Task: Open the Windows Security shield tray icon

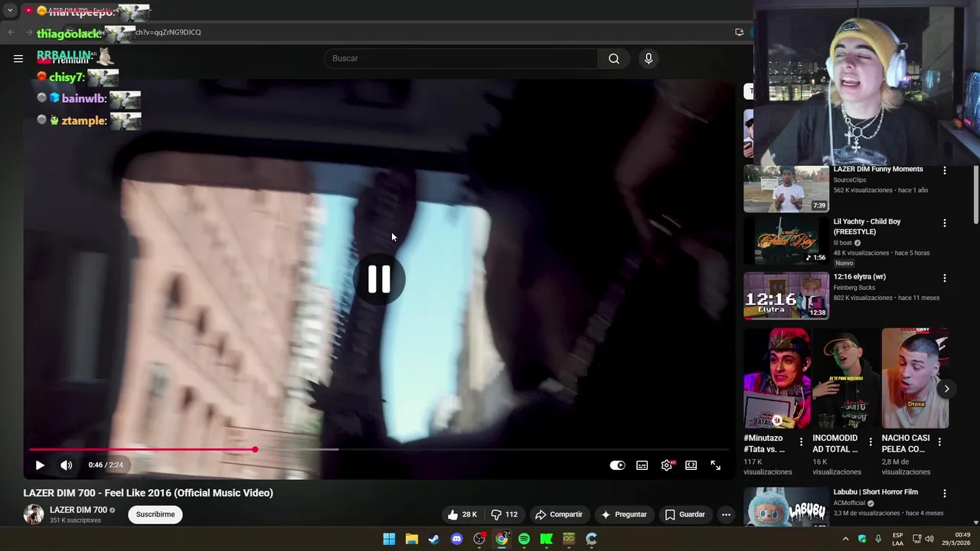Action: tap(862, 539)
